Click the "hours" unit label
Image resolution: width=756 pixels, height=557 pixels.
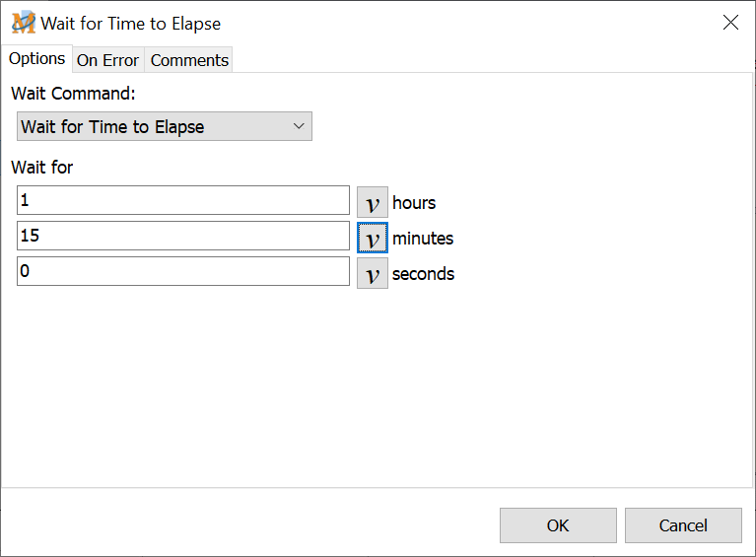point(414,203)
